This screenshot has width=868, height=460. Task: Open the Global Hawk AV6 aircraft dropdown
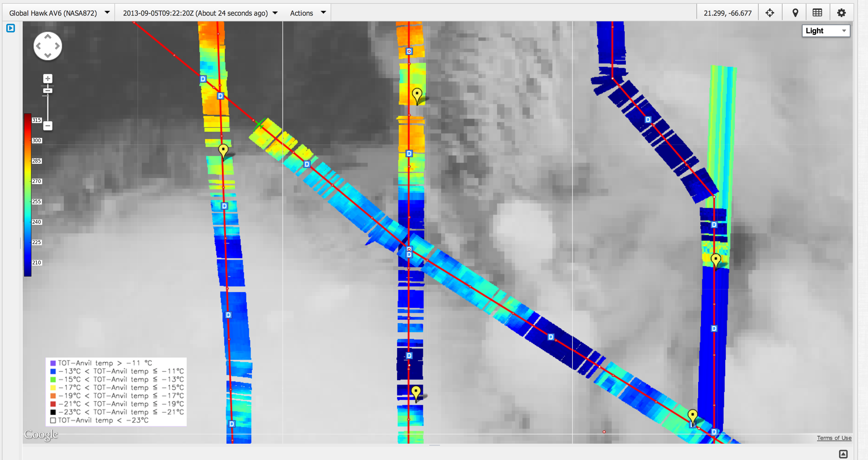pos(60,13)
